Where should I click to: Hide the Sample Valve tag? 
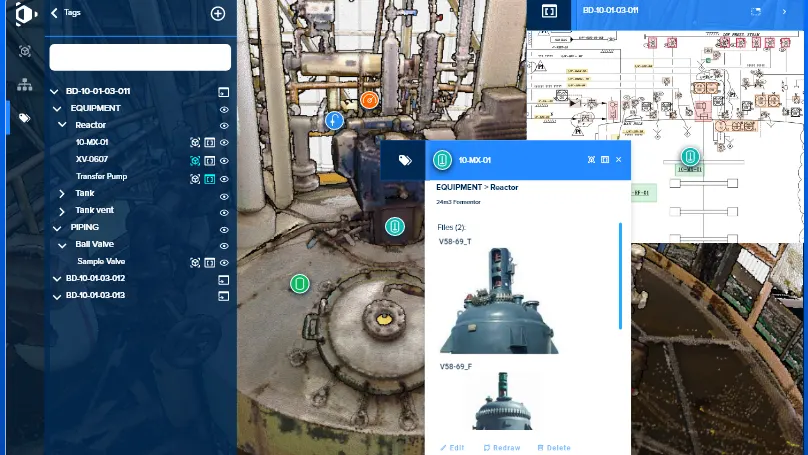(x=224, y=263)
